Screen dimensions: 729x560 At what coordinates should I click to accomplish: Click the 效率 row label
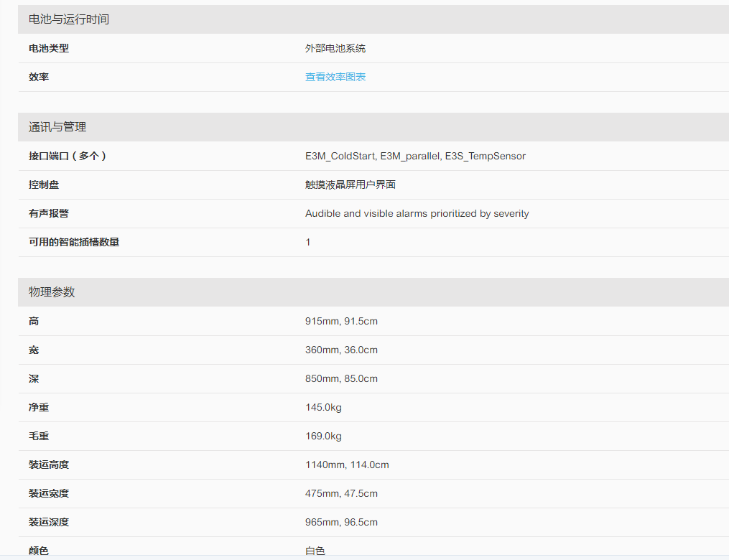[x=39, y=77]
